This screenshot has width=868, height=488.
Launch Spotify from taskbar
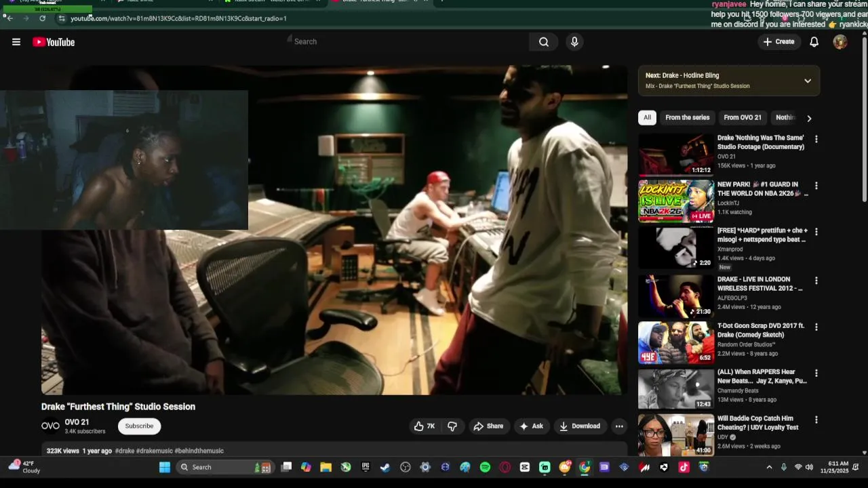pos(485,467)
